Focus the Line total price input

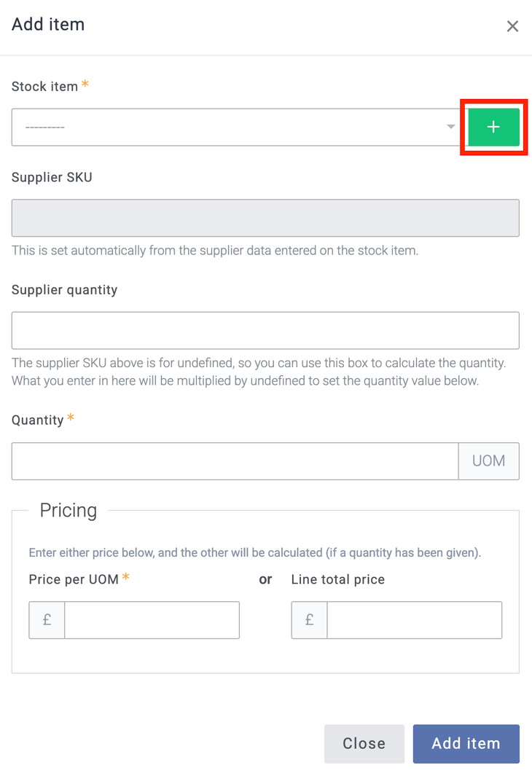[414, 620]
